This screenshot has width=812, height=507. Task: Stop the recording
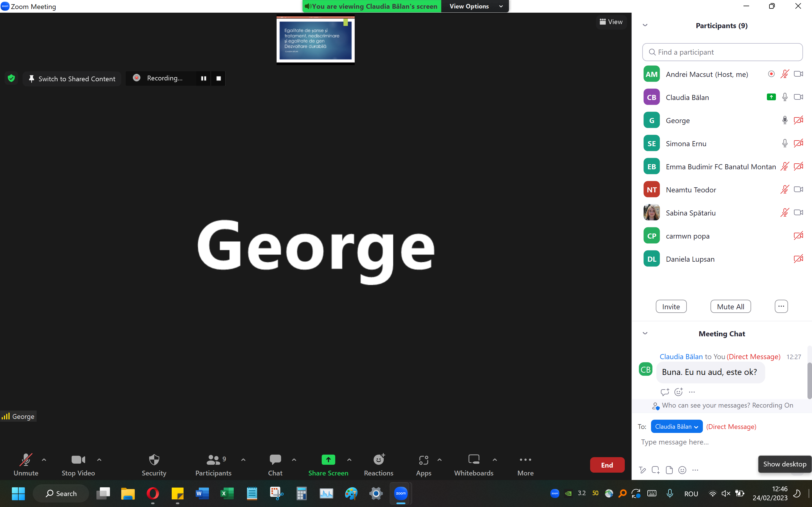[x=219, y=78]
